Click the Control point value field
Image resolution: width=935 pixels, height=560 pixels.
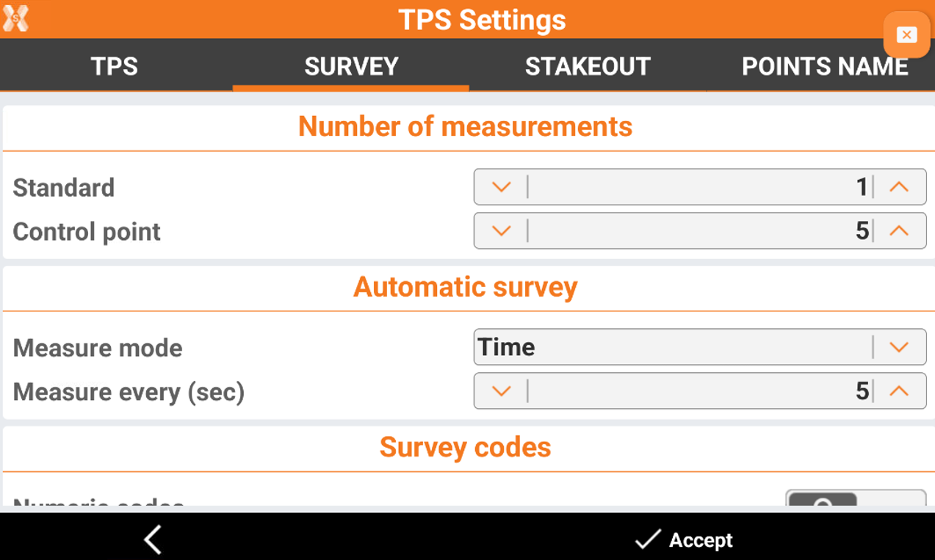700,231
